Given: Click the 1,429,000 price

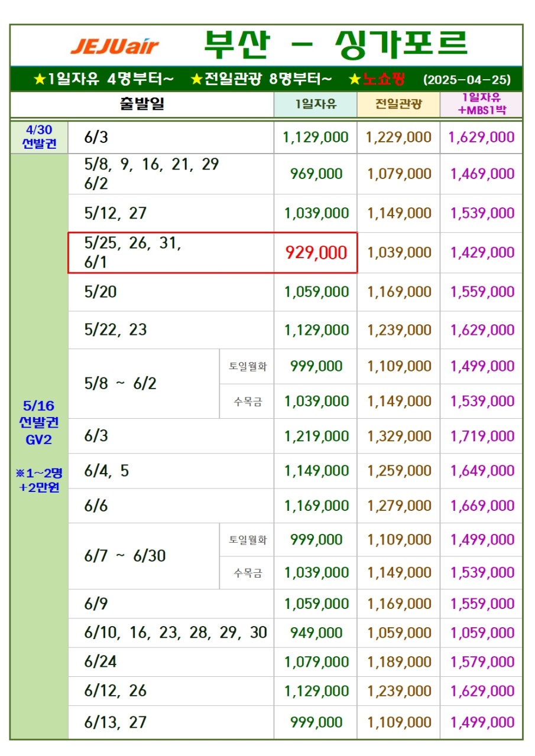Looking at the screenshot, I should (482, 253).
